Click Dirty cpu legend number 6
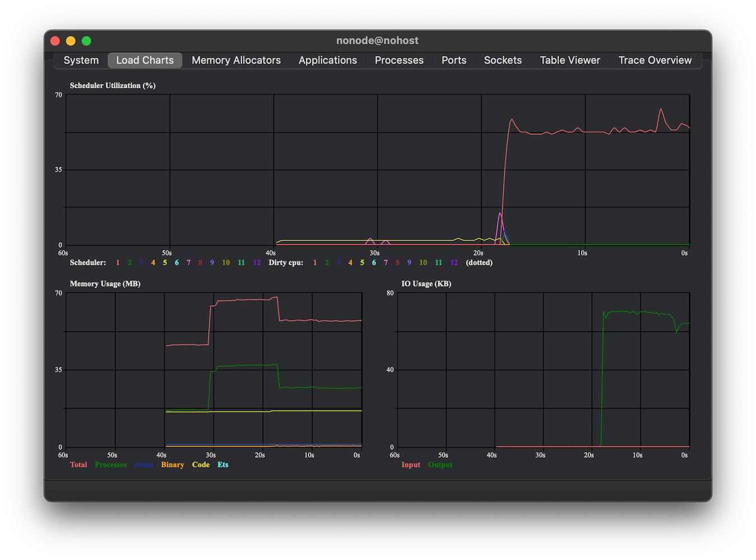The width and height of the screenshot is (756, 560). click(374, 262)
